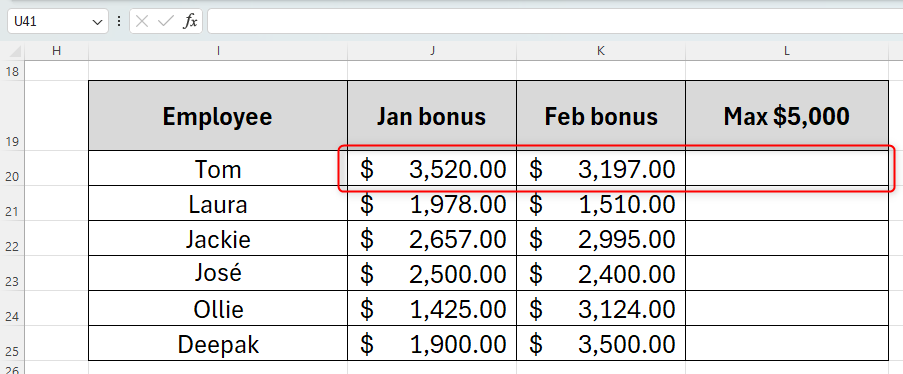This screenshot has height=374, width=903.
Task: Select column L header
Action: point(787,51)
